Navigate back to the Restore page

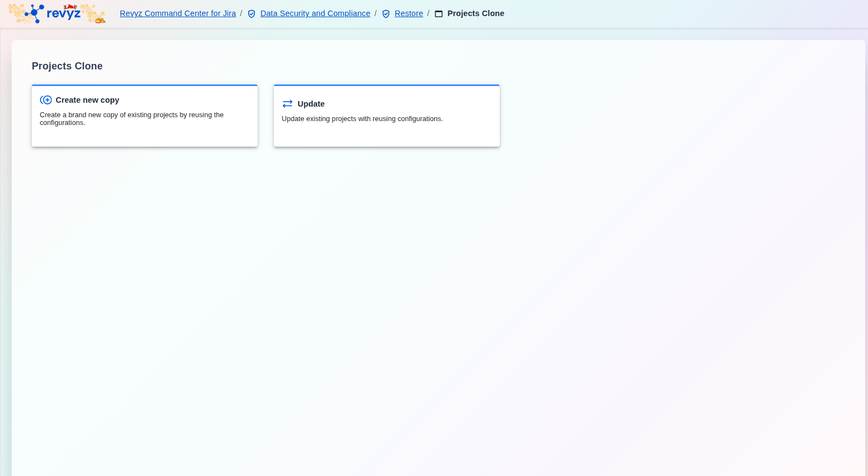409,13
